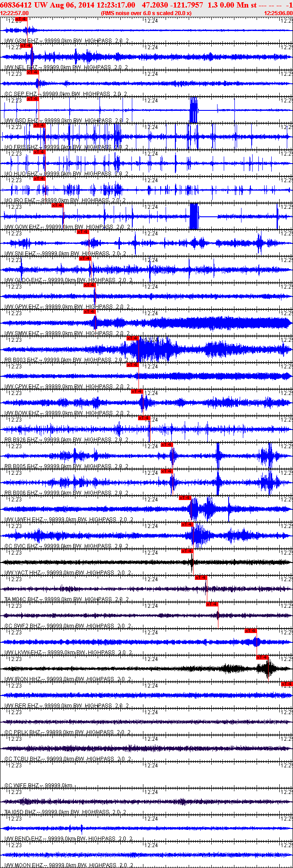This screenshot has height=868, width=293.
Task: Click the pick flag on UW BOW trace
Action: pos(137,391)
